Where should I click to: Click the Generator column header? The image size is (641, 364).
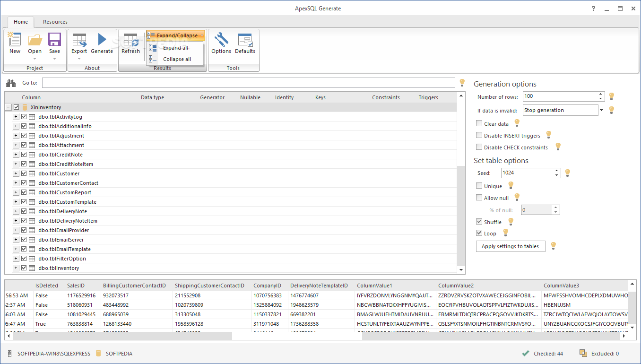[x=212, y=97]
